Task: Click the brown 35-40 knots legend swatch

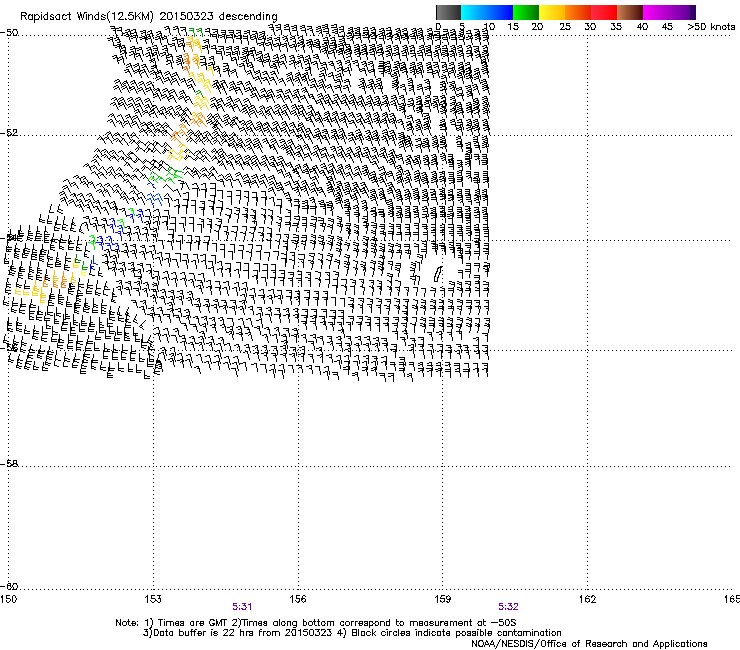Action: (630, 12)
